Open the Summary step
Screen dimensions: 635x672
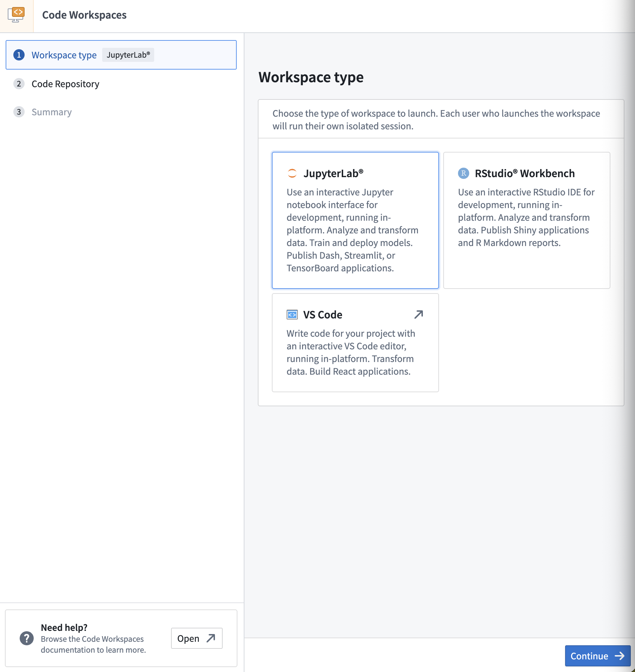click(52, 112)
